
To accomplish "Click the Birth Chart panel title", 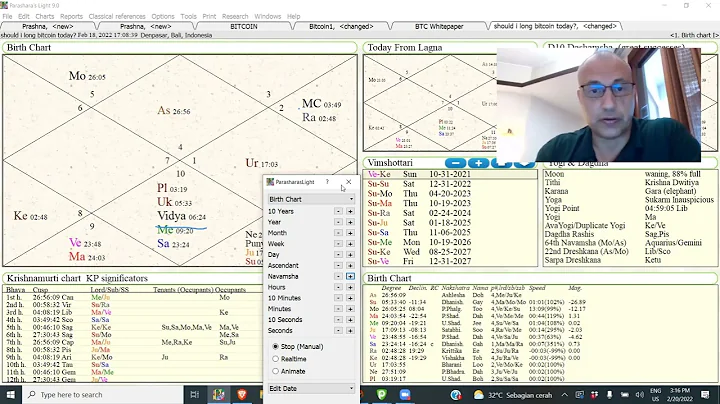I will coord(29,47).
